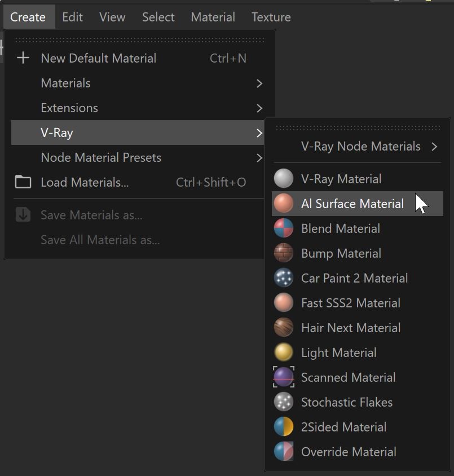Create an AI Surface Material
Screen dimensions: 454x476
(x=358, y=204)
